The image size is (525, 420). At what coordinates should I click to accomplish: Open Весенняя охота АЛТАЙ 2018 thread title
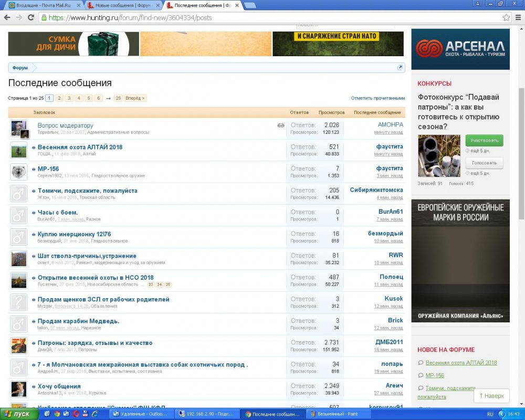tap(80, 147)
